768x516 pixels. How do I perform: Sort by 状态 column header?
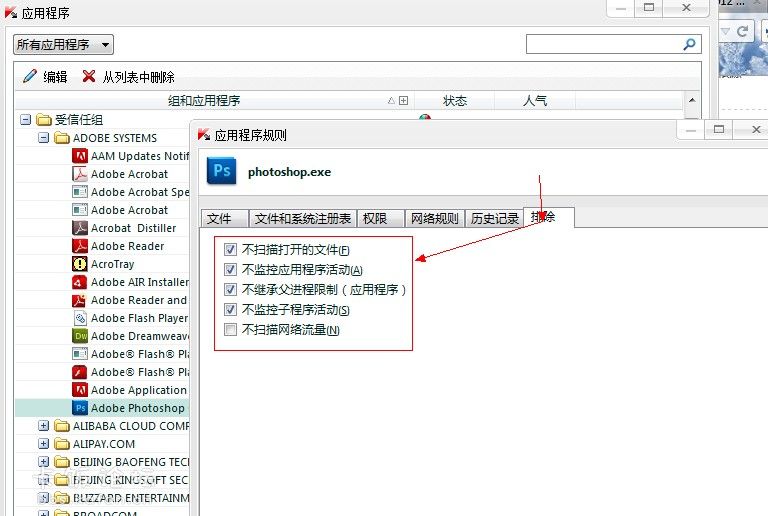(x=455, y=101)
